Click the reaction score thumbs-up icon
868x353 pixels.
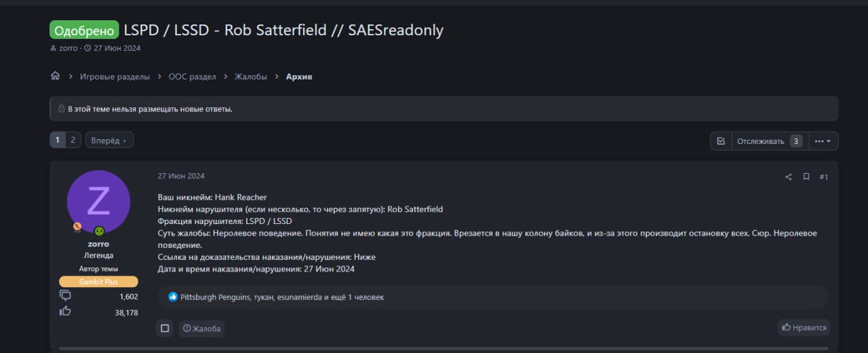(x=65, y=312)
